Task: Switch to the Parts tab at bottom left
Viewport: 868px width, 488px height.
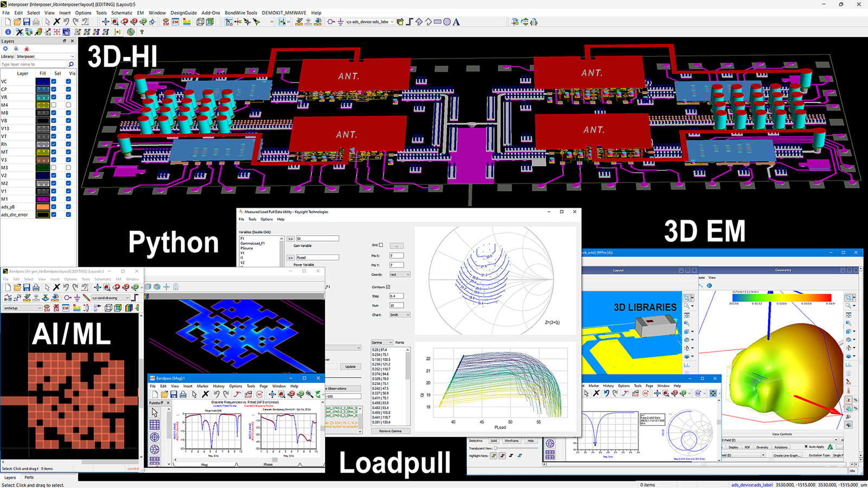Action: coord(29,478)
